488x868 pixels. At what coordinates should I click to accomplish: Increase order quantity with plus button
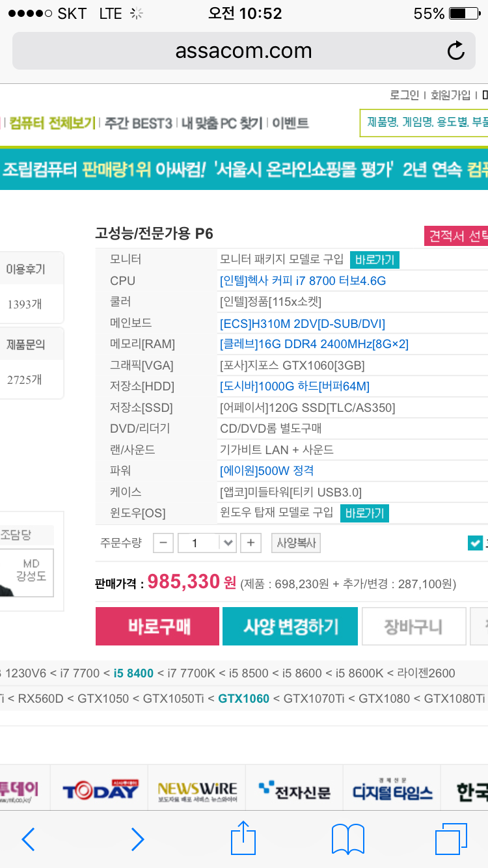click(x=251, y=543)
